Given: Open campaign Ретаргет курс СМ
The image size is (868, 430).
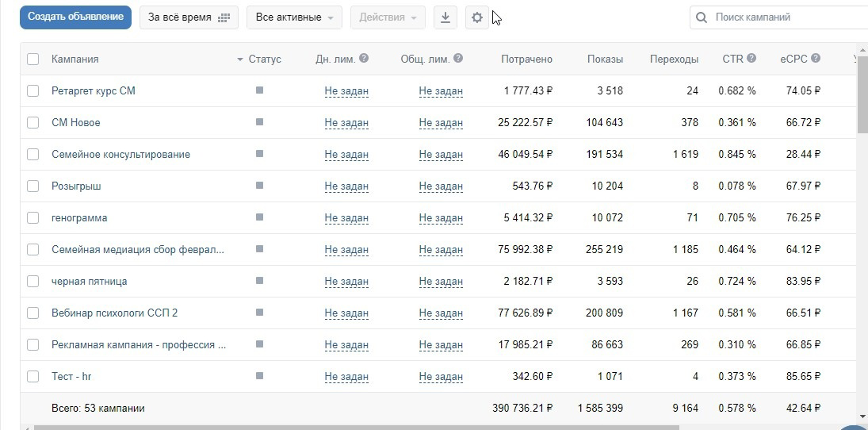Looking at the screenshot, I should (93, 91).
